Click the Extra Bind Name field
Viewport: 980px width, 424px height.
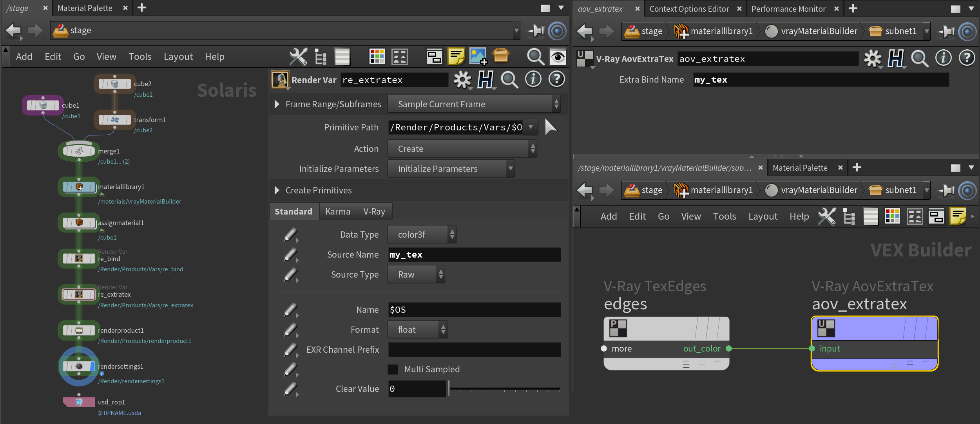[821, 80]
